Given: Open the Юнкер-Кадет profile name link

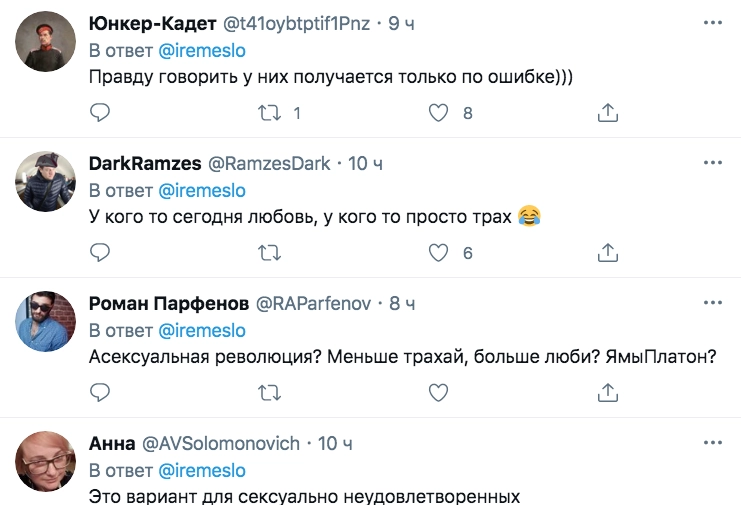Looking at the screenshot, I should (x=159, y=23).
